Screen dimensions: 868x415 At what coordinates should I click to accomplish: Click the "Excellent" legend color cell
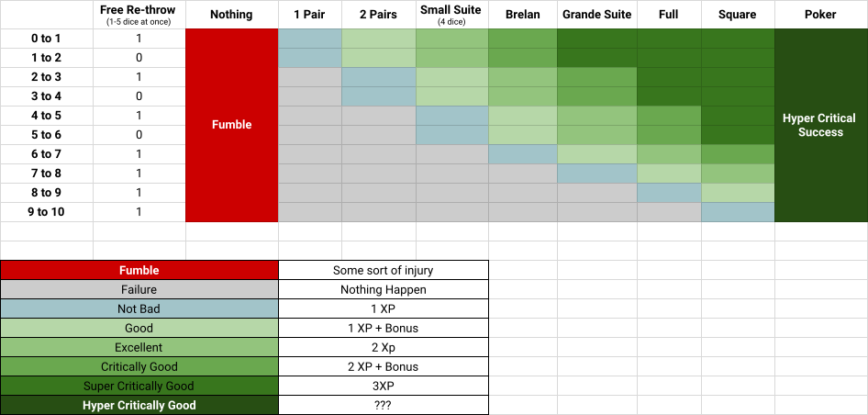[x=139, y=347]
